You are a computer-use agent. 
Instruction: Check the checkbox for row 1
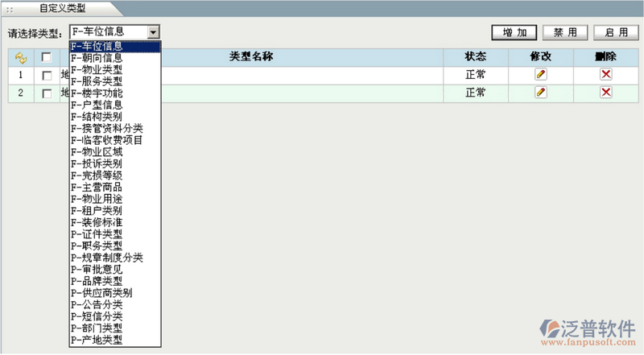click(47, 76)
